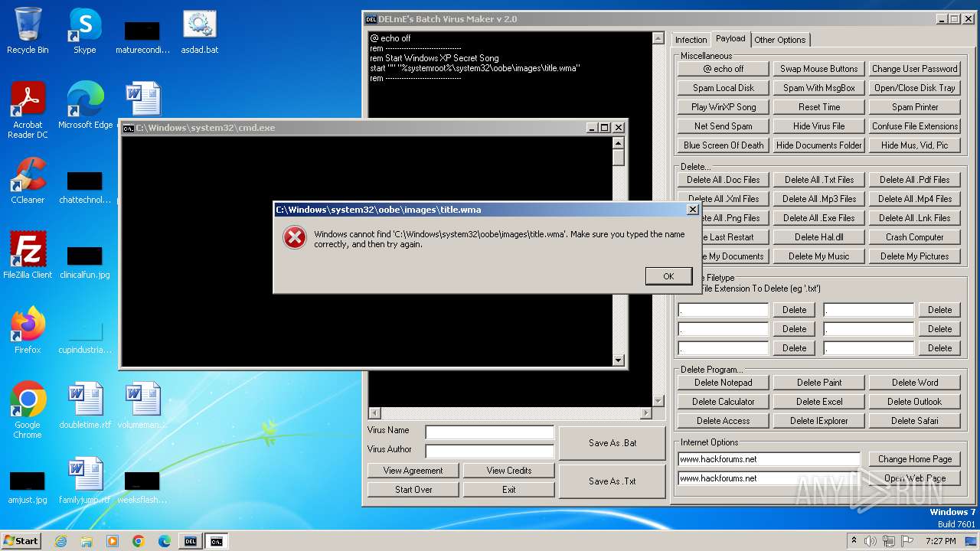Click the Delete Safari button
The height and width of the screenshot is (551, 980).
915,421
